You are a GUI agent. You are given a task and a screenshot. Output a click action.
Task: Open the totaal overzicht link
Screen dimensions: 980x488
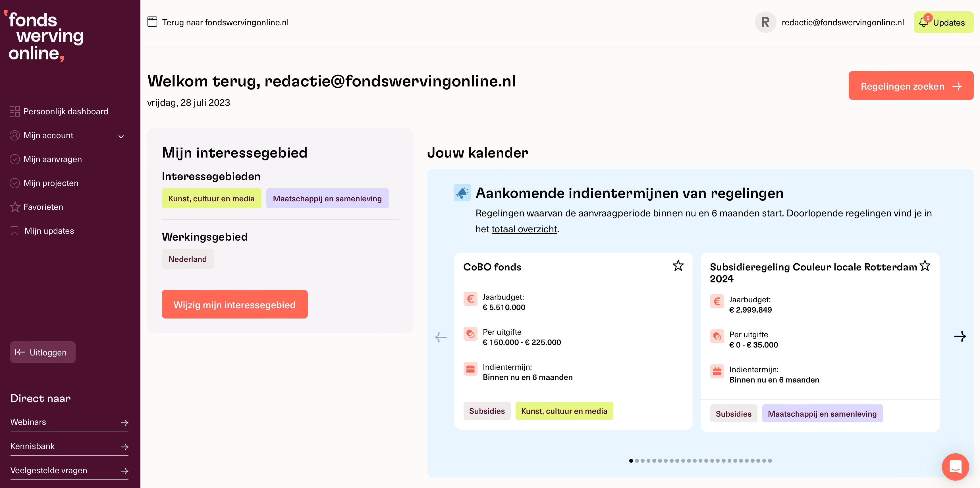pos(524,229)
